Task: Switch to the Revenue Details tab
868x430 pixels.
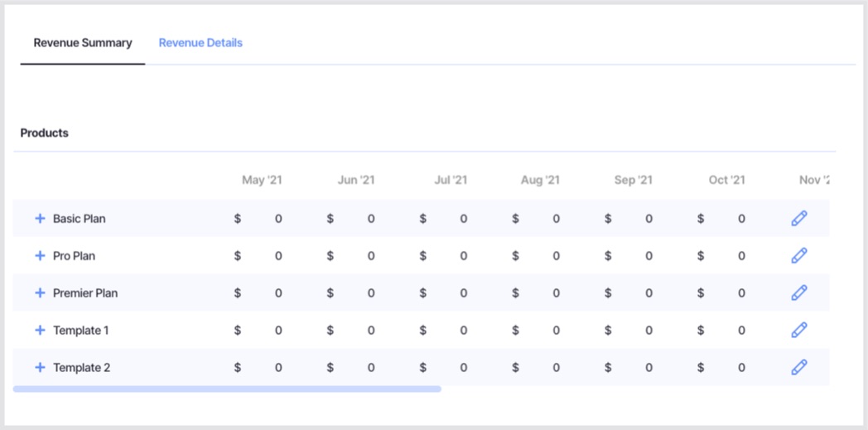Action: click(200, 43)
